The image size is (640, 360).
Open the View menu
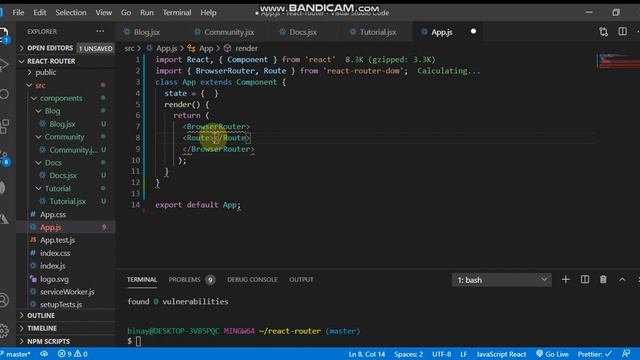(x=104, y=12)
